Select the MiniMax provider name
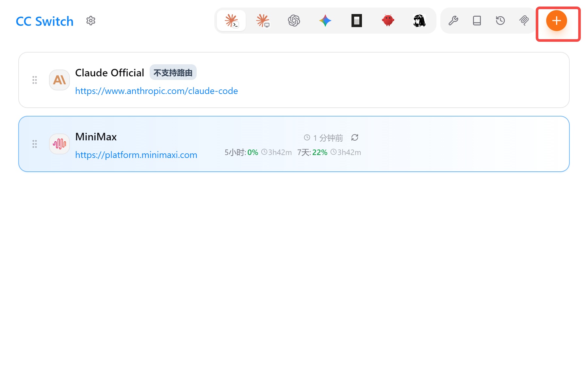588x391 pixels. (x=96, y=137)
